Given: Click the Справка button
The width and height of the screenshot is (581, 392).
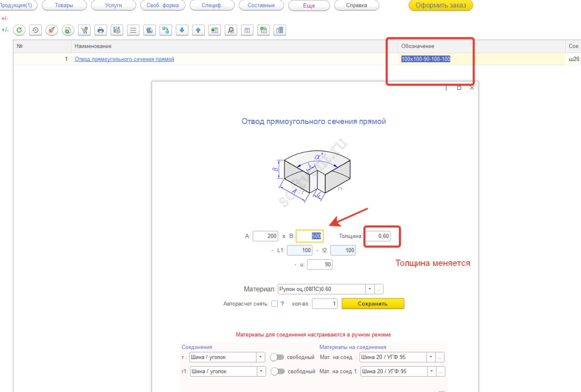Looking at the screenshot, I should click(357, 5).
